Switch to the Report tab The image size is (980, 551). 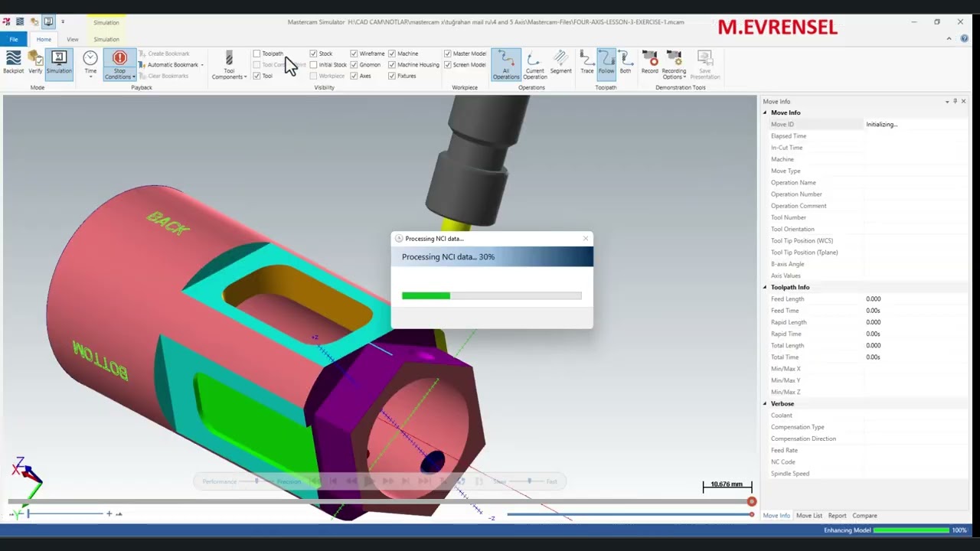point(837,516)
